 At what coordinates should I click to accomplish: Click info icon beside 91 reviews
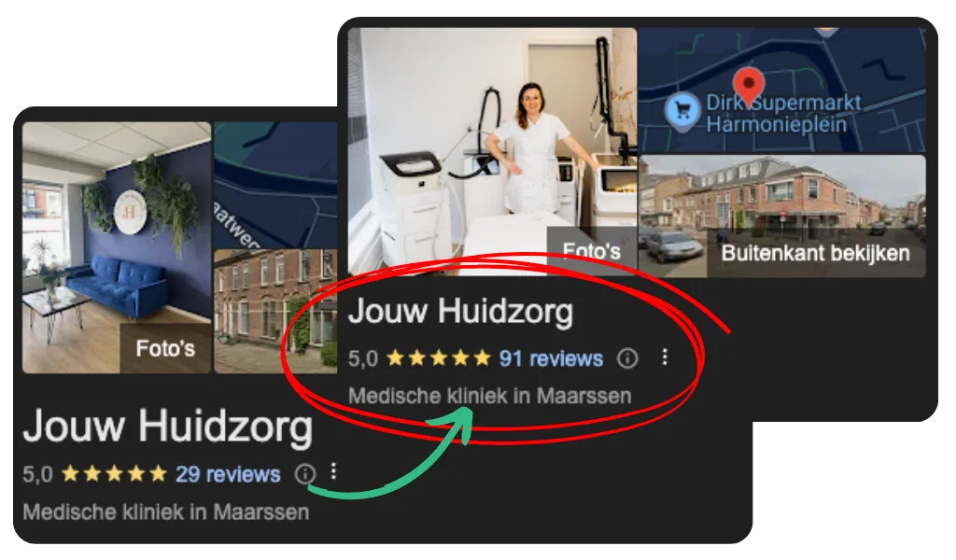click(626, 358)
